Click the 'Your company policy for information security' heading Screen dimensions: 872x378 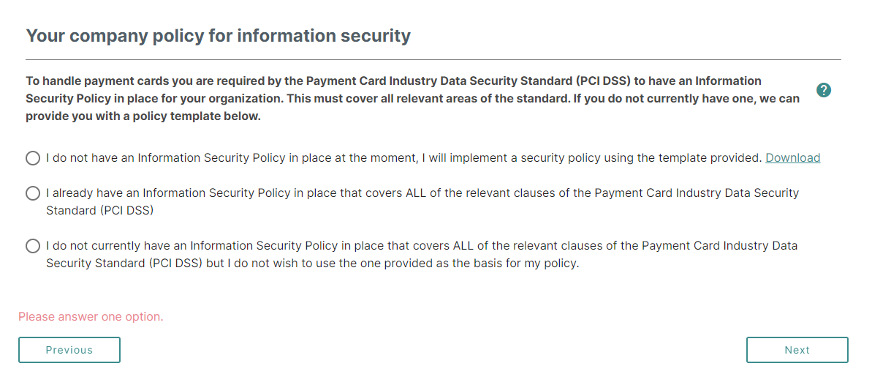(x=218, y=36)
